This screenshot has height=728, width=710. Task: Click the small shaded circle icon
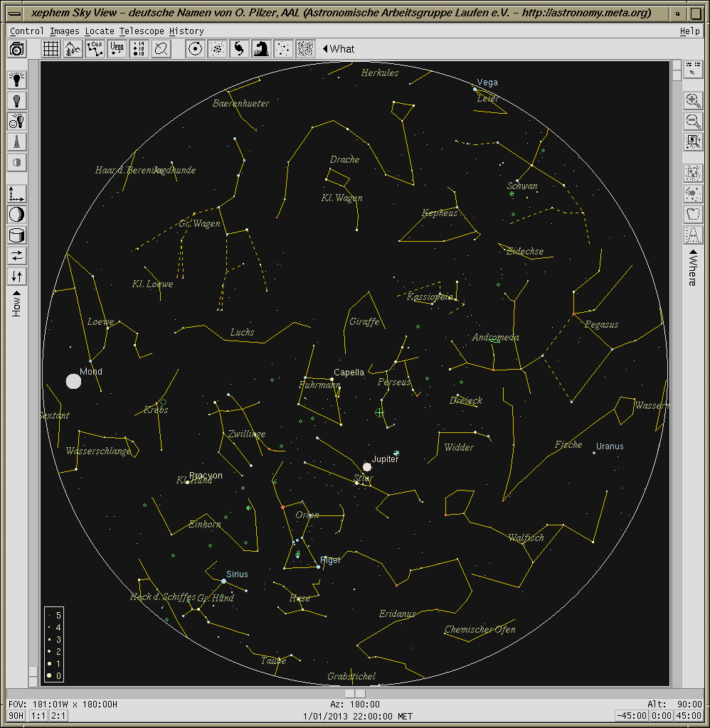point(17,163)
